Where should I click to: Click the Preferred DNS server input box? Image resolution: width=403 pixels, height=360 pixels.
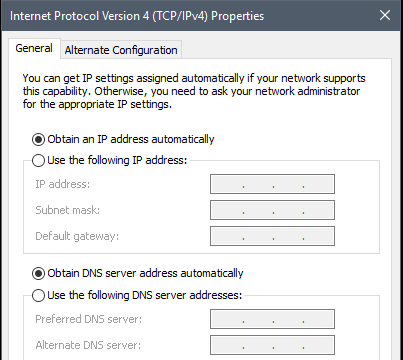coord(272,319)
